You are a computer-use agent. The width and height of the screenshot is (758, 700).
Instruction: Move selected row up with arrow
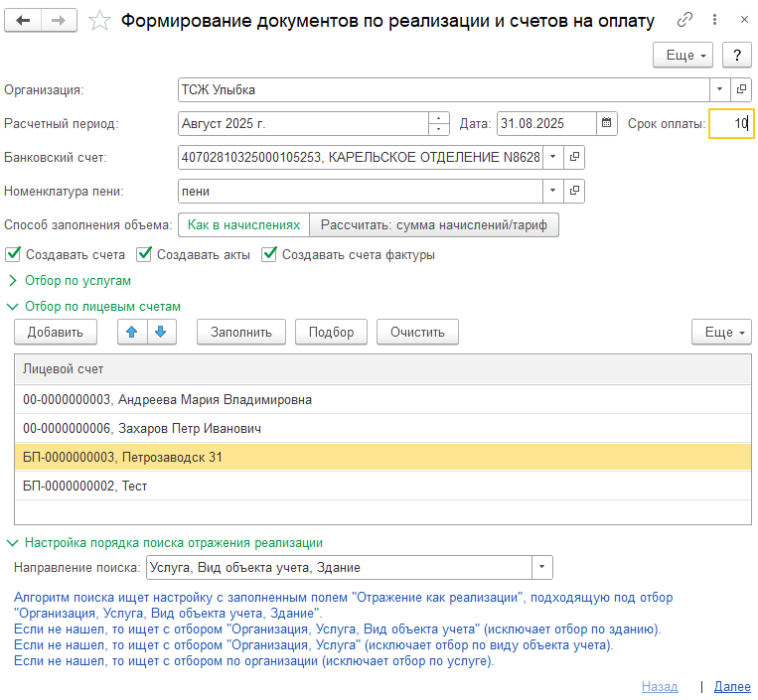click(x=132, y=332)
